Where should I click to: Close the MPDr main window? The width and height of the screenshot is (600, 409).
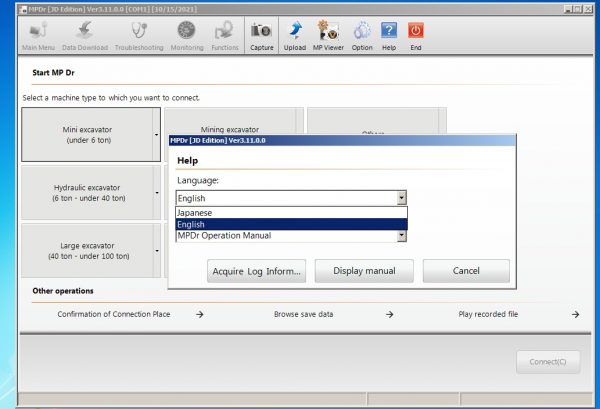pyautogui.click(x=588, y=9)
